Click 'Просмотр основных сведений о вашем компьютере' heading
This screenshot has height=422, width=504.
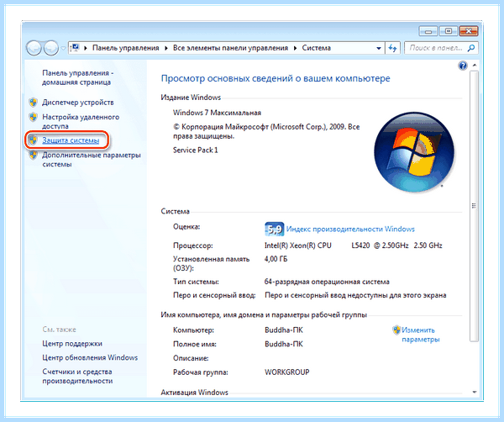click(276, 78)
